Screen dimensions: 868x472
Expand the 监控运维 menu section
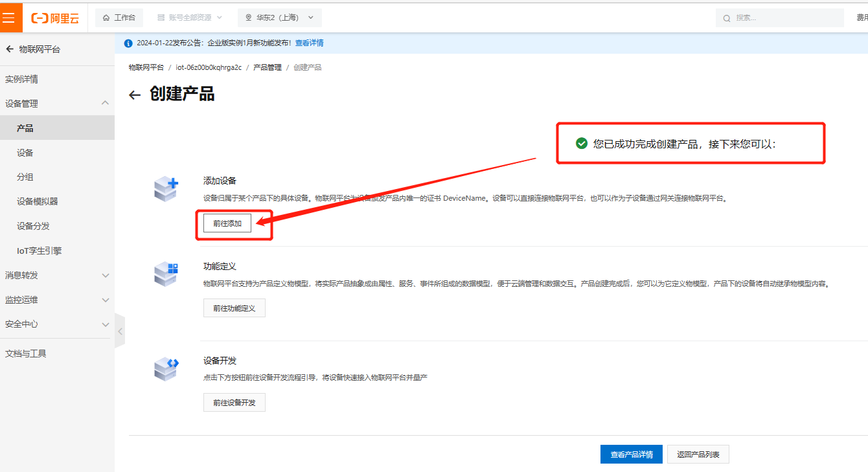105,300
